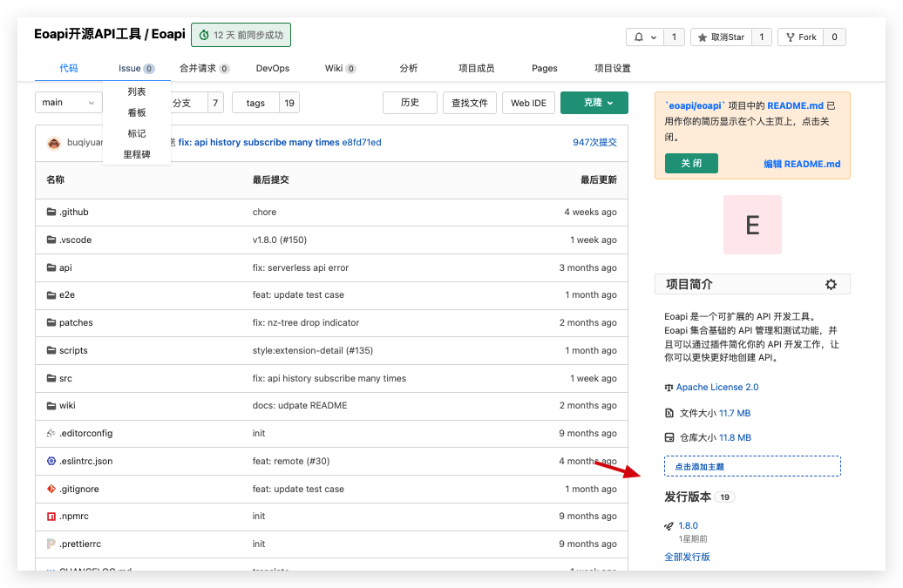This screenshot has height=588, width=903.
Task: Click commit message 'fix: serverless api error'
Action: coord(300,267)
